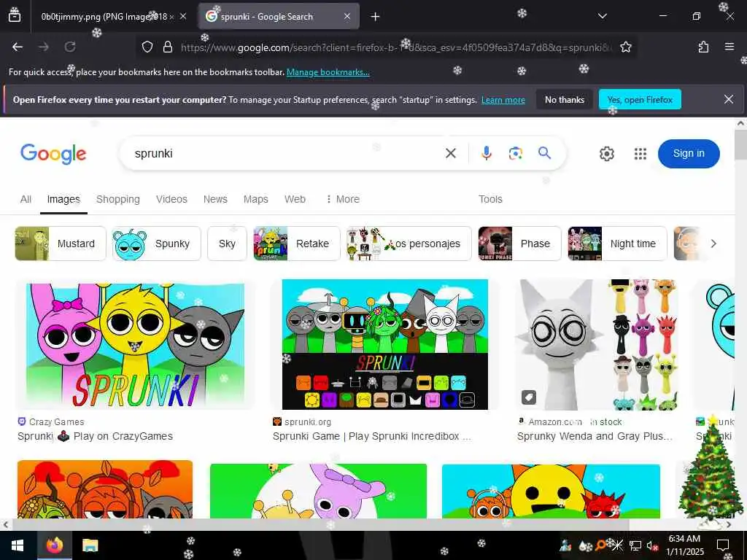This screenshot has width=747, height=560.
Task: Filter images by the Night time chip
Action: (x=617, y=244)
